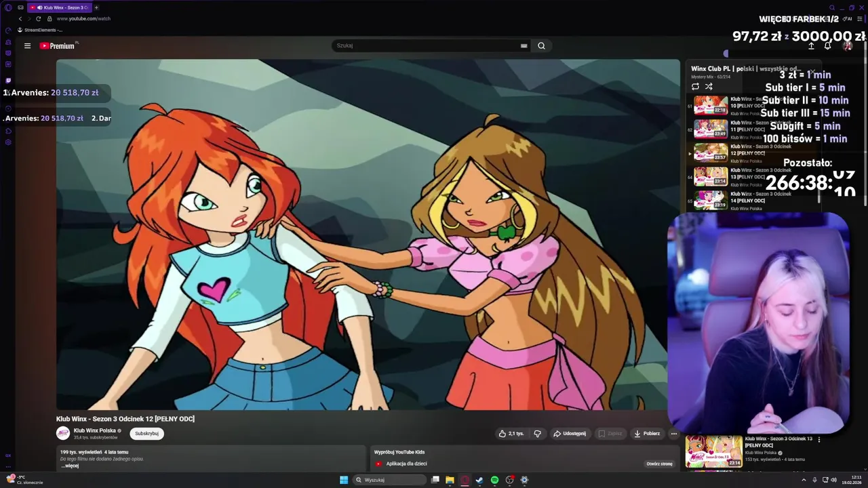868x488 pixels.
Task: Click Otwórz stronę for YouTube Kids
Action: [659, 464]
